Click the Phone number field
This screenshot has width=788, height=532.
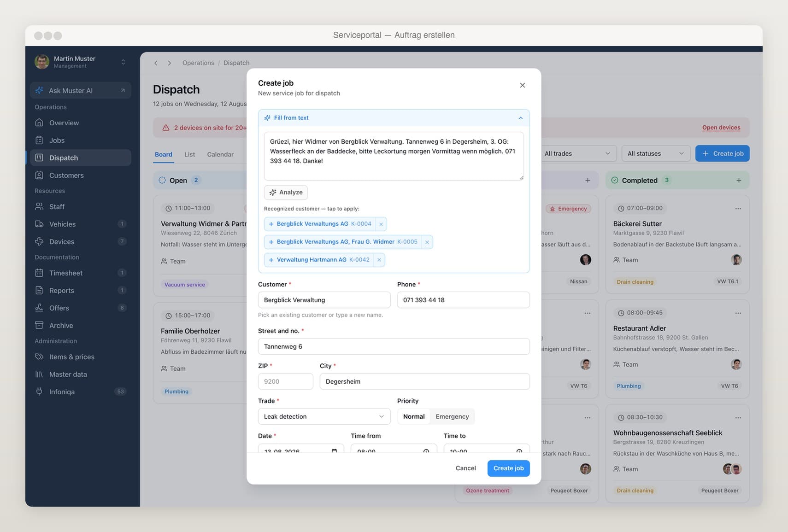464,300
